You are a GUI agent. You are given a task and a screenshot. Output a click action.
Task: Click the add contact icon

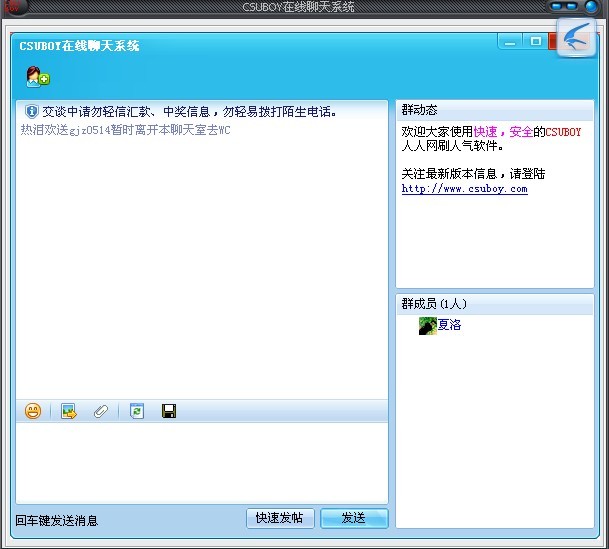coord(37,76)
